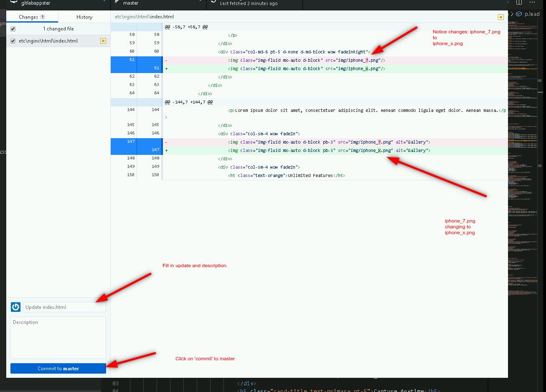Click fetch button showing 'Last fetched 2 minutes ago'
The height and width of the screenshot is (392, 546).
255,3
